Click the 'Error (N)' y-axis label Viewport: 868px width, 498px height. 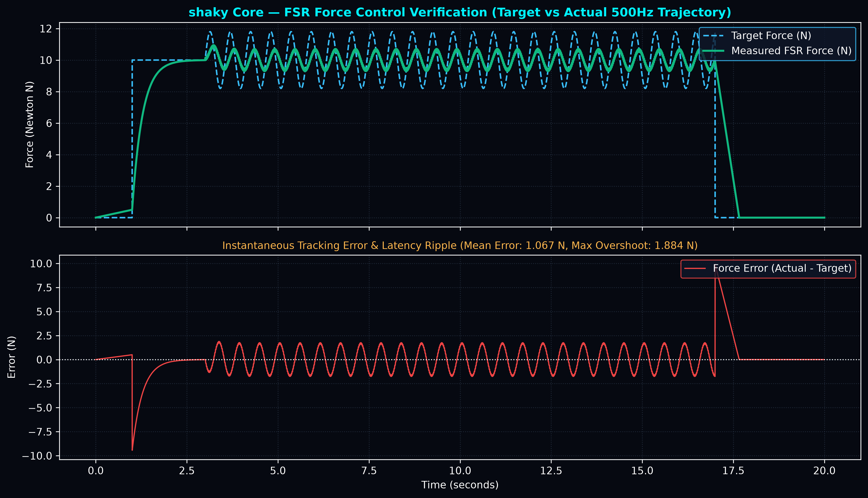12,357
